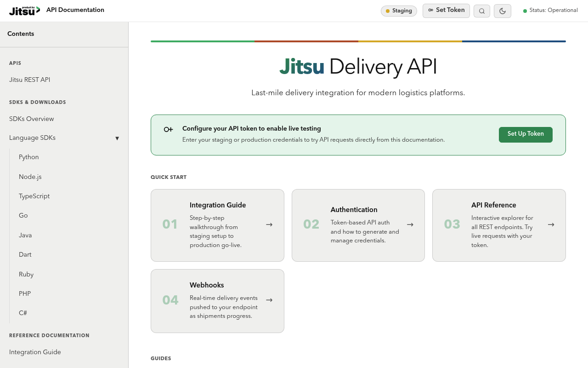Click the REFERENCE DOCUMENTATION sidebar label

point(49,336)
